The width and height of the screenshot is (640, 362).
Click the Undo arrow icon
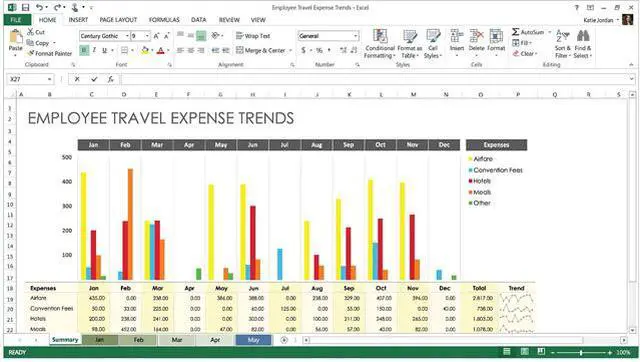pos(39,7)
